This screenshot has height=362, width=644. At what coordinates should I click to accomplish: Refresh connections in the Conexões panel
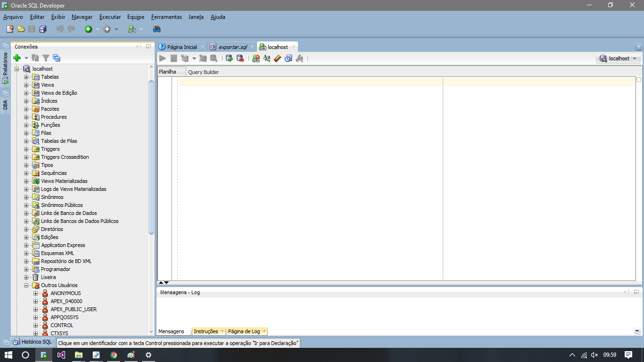[35, 58]
